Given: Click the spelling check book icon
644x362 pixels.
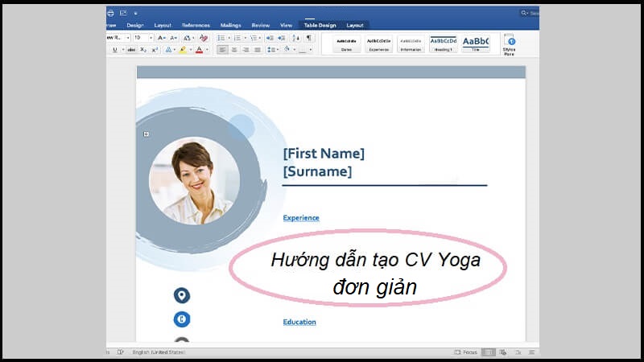Looking at the screenshot, I should tap(120, 352).
